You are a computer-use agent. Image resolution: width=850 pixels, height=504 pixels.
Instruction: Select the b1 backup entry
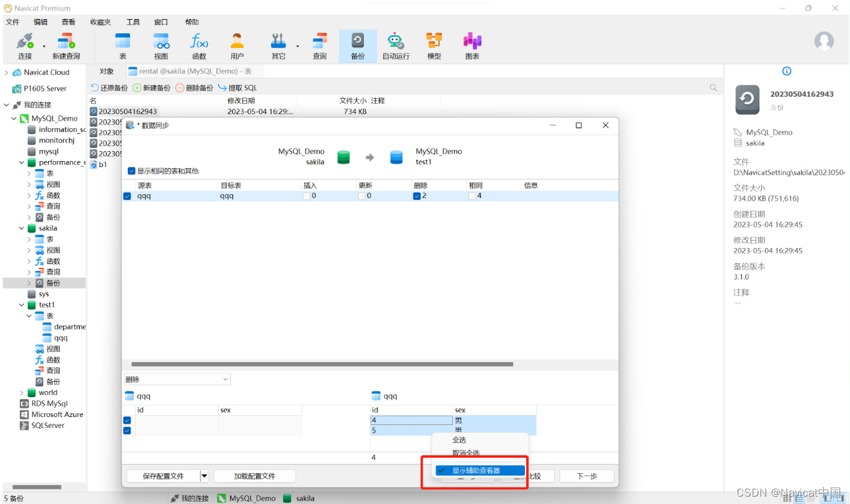(x=99, y=165)
